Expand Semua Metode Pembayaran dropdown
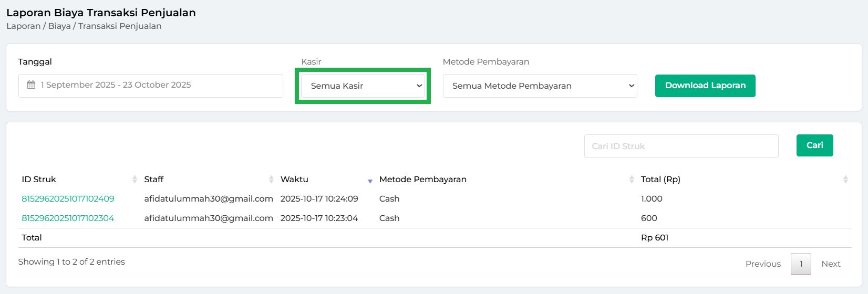Image resolution: width=868 pixels, height=294 pixels. tap(540, 86)
